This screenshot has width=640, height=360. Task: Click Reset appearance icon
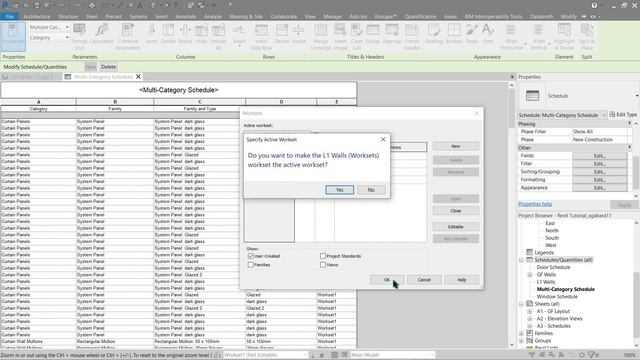pyautogui.click(x=471, y=33)
